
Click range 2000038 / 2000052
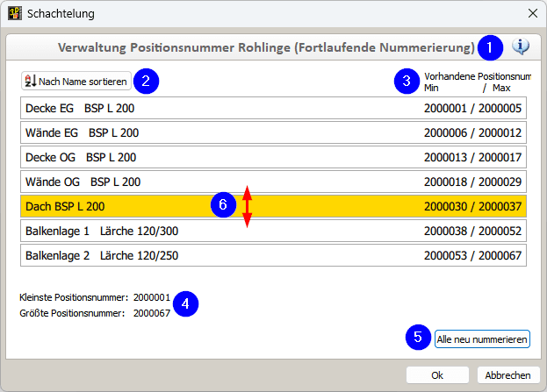click(472, 231)
